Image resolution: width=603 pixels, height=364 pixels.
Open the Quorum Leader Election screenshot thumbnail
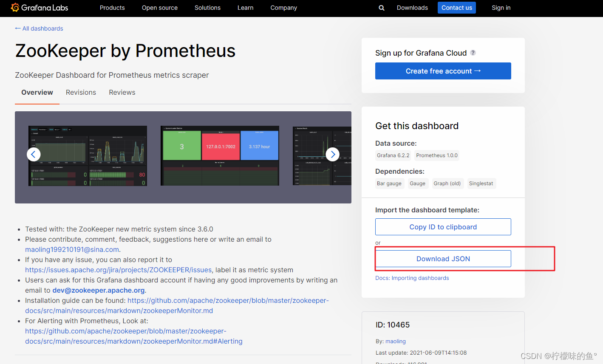pyautogui.click(x=220, y=155)
